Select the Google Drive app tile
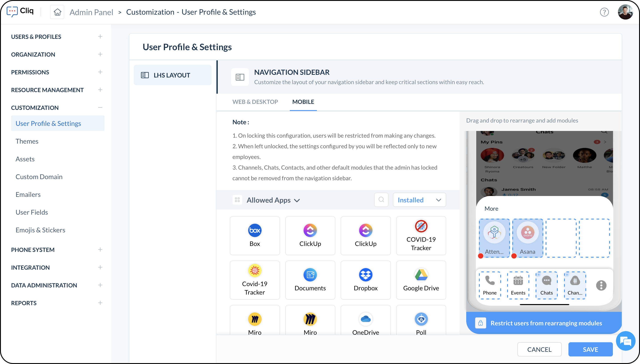The height and width of the screenshot is (364, 640). (x=421, y=280)
